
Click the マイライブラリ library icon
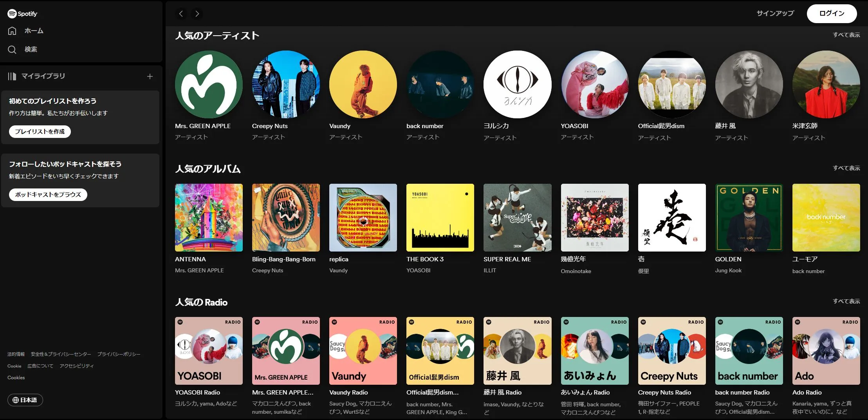tap(12, 76)
